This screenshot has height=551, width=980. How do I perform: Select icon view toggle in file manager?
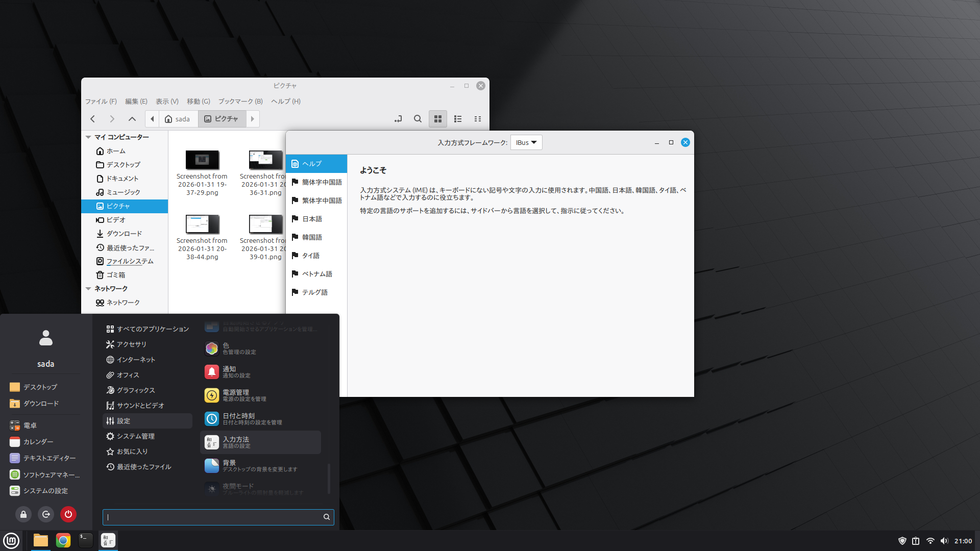click(438, 119)
